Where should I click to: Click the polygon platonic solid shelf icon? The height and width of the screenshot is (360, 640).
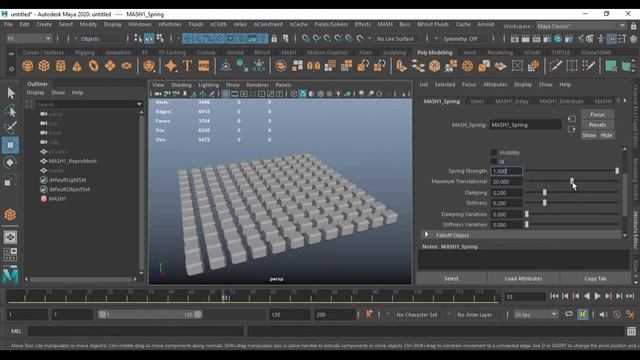149,66
